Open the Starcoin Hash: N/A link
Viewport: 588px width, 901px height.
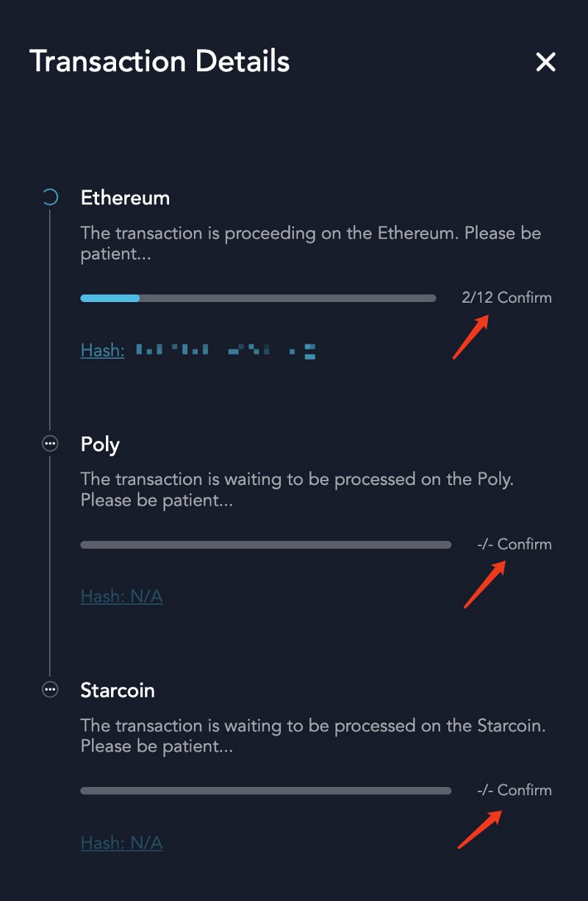click(x=121, y=842)
